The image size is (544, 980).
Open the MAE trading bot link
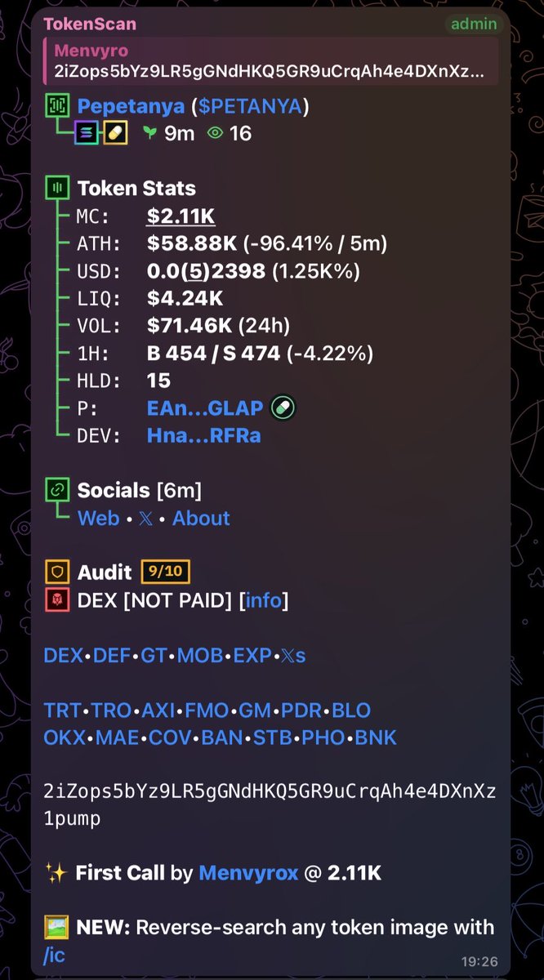(x=117, y=737)
